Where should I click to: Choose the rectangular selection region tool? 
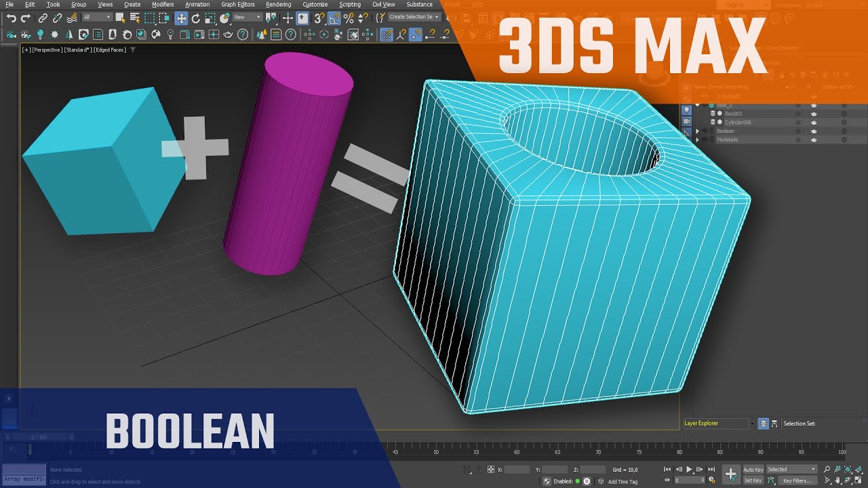point(149,18)
